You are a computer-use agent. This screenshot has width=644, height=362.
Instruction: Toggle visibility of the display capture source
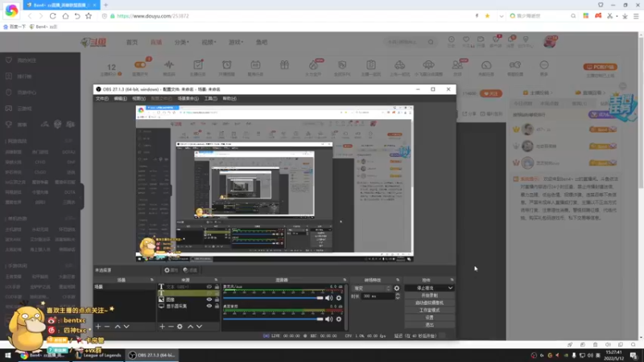[x=209, y=306]
